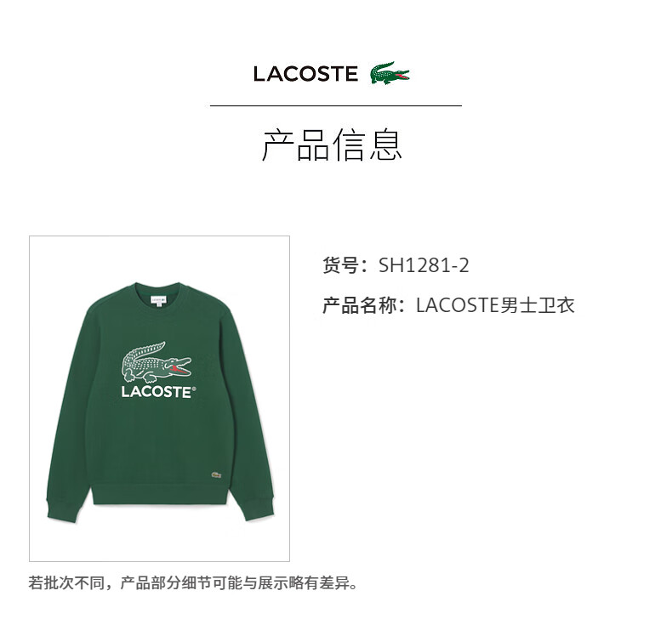Click the green crocodile logo in header

click(x=390, y=73)
